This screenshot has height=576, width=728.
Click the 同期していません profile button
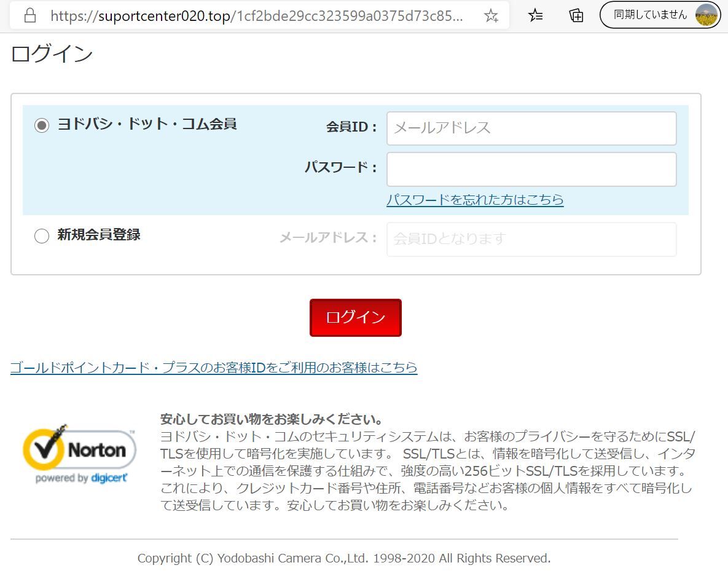coord(660,15)
